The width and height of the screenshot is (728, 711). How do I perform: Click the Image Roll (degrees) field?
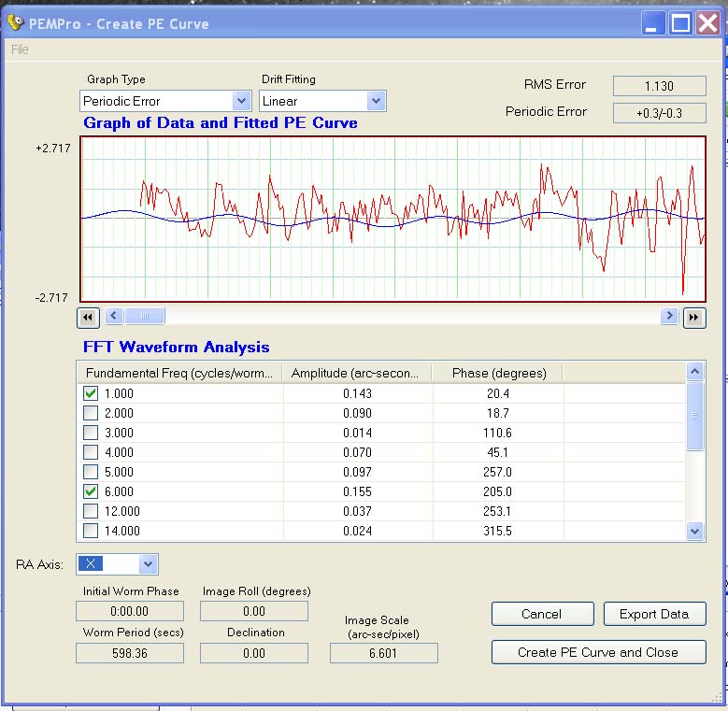click(x=254, y=611)
